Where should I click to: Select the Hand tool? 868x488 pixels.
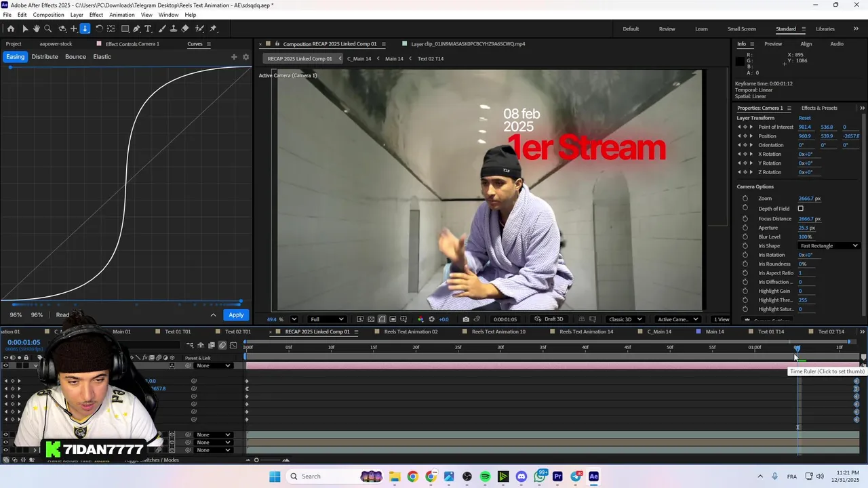pos(37,28)
